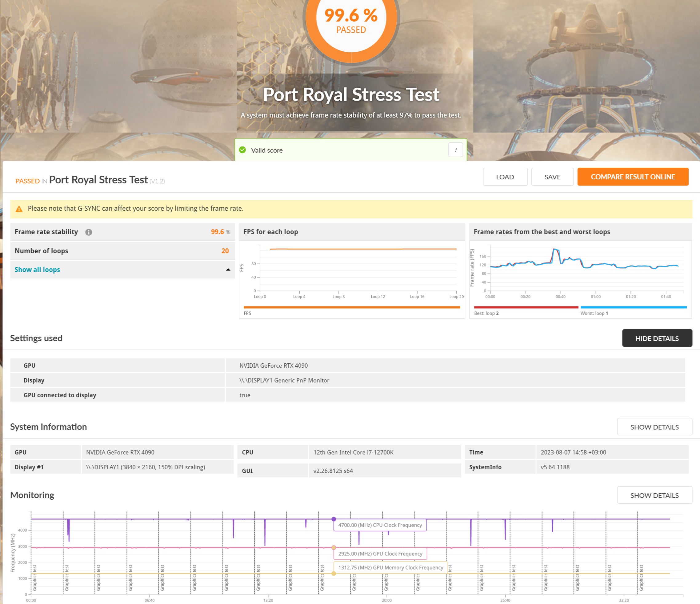
Task: Click the purple CPU clock frequency marker dot
Action: point(334,519)
